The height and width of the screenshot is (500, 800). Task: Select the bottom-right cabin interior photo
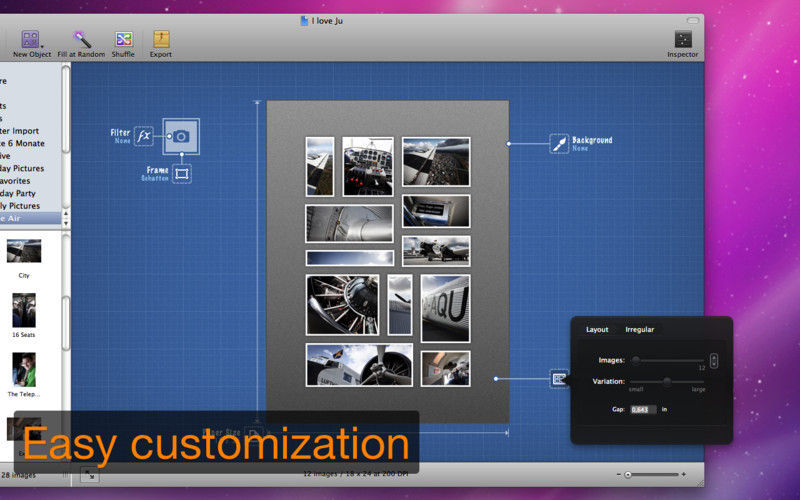pos(445,368)
